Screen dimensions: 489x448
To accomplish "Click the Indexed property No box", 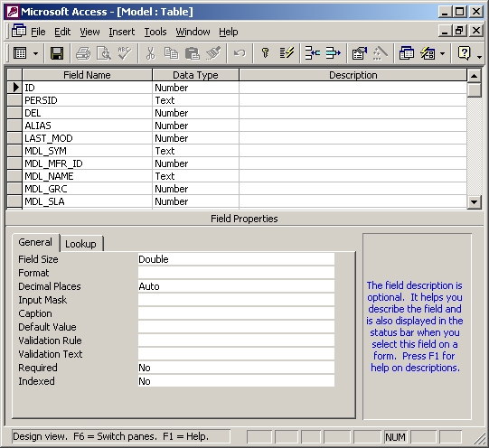I will [236, 381].
